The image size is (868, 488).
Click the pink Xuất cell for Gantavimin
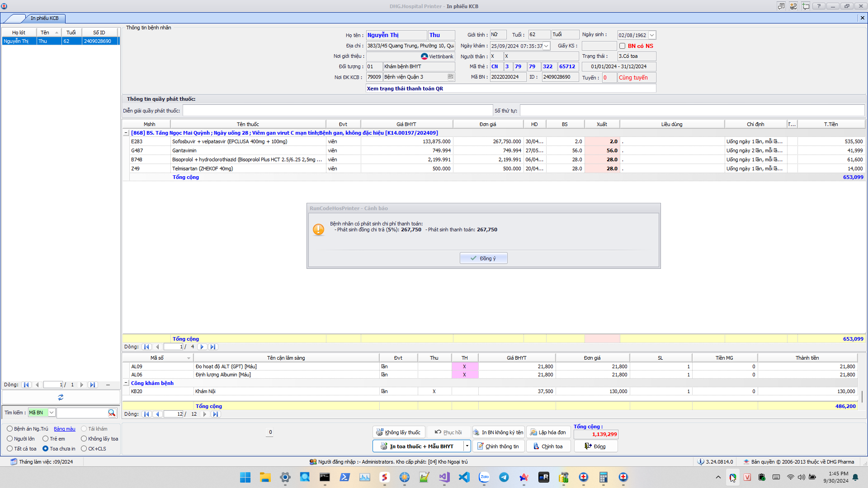602,150
